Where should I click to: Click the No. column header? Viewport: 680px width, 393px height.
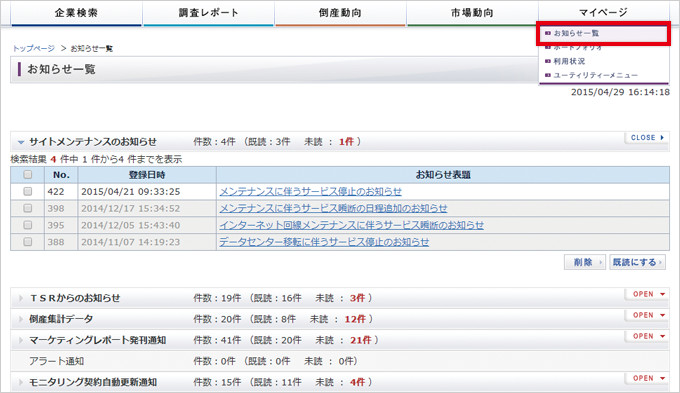[61, 175]
